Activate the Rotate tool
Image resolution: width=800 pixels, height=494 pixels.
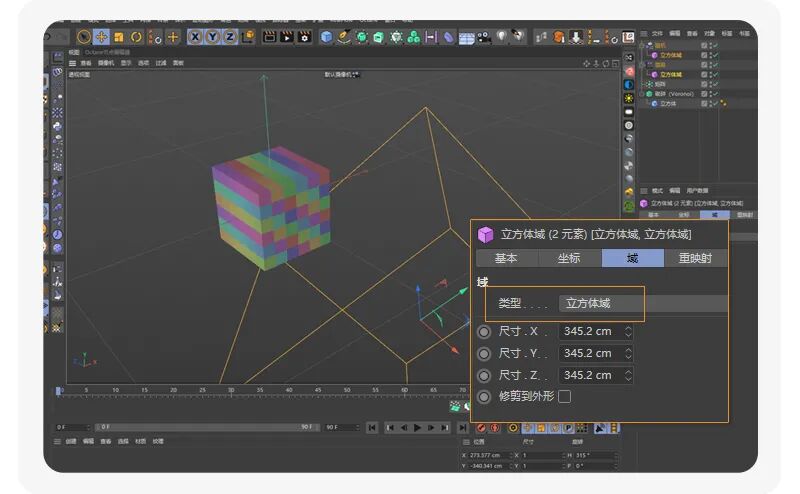point(136,37)
